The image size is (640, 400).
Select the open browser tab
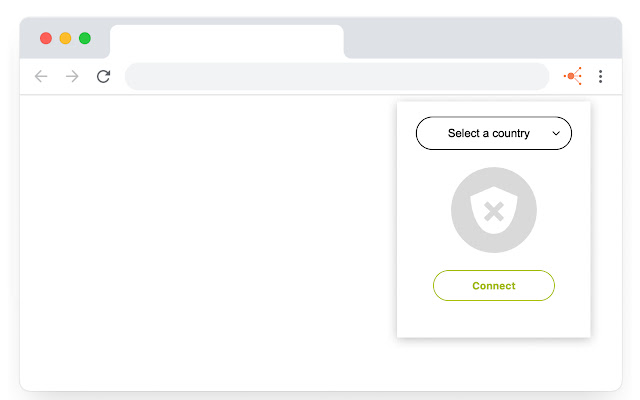[x=226, y=42]
